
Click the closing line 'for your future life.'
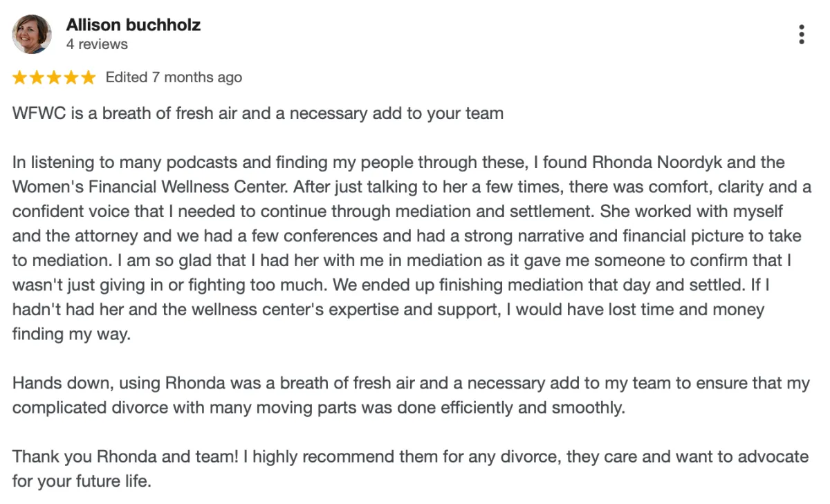[x=82, y=481]
